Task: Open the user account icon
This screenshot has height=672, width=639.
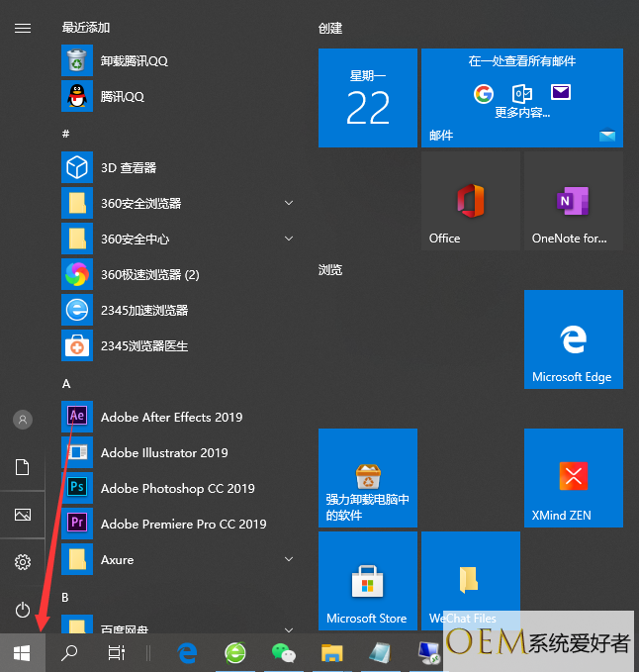Action: click(x=22, y=420)
